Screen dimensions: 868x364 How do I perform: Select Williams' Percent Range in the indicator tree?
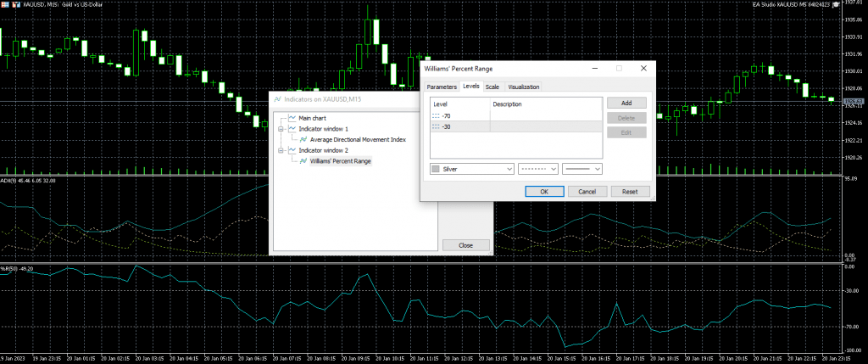(x=340, y=160)
